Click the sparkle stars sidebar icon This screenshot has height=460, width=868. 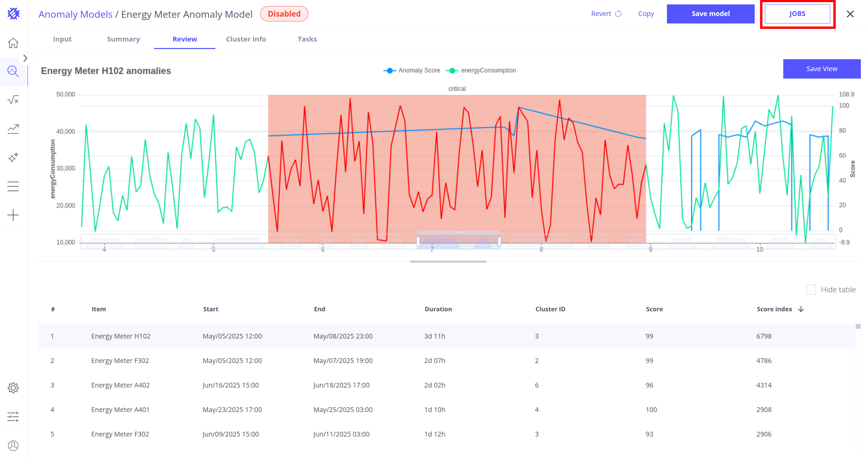(x=13, y=158)
